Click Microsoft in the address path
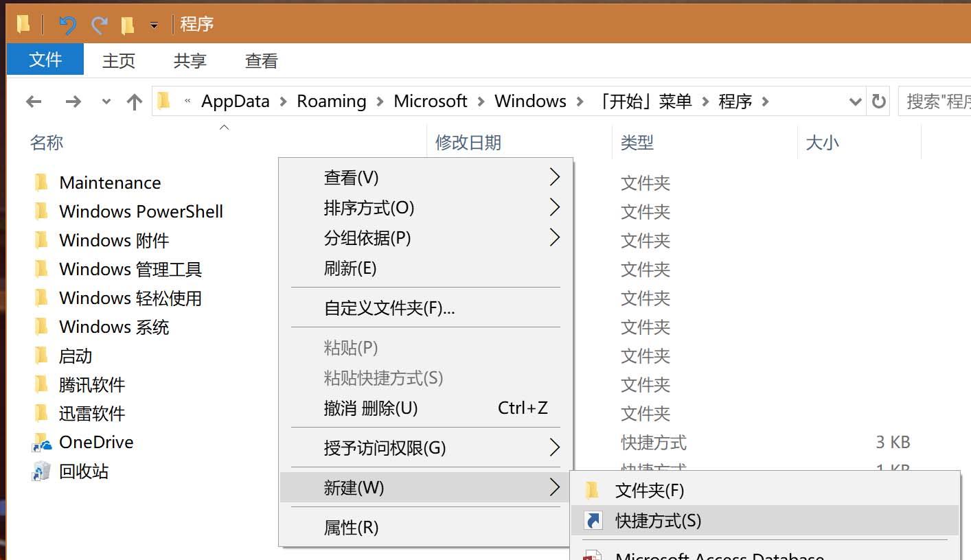 point(431,102)
